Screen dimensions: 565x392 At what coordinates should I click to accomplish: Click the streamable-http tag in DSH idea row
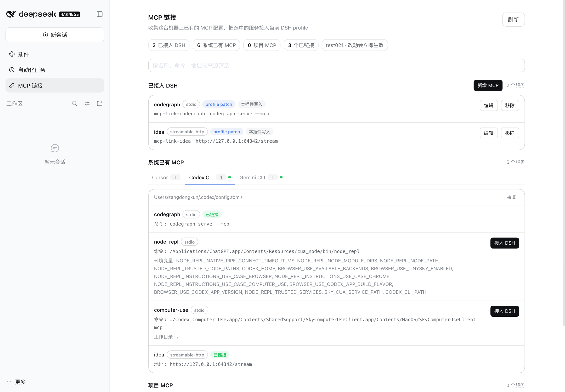point(187,132)
